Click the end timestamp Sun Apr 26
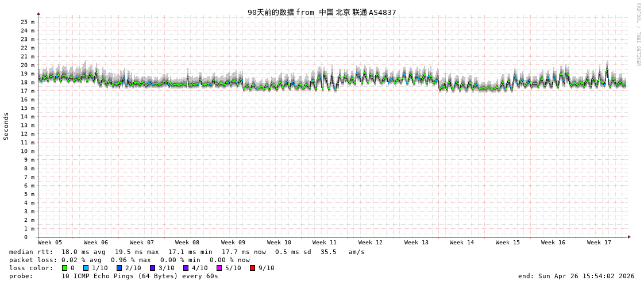Image resolution: width=644 pixels, height=284 pixels. [576, 276]
